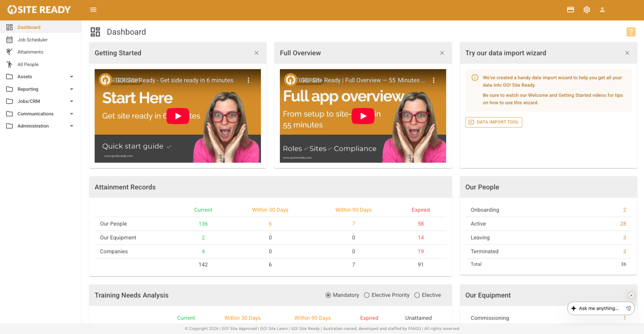Open Jobs/CRM in the sidebar
The height and width of the screenshot is (334, 644).
[x=29, y=101]
